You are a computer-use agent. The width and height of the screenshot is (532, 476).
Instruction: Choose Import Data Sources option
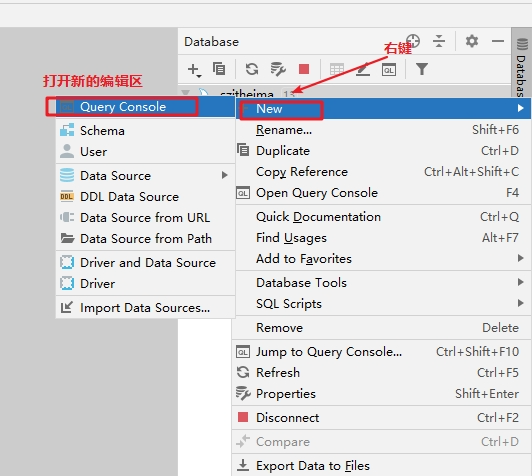(146, 308)
